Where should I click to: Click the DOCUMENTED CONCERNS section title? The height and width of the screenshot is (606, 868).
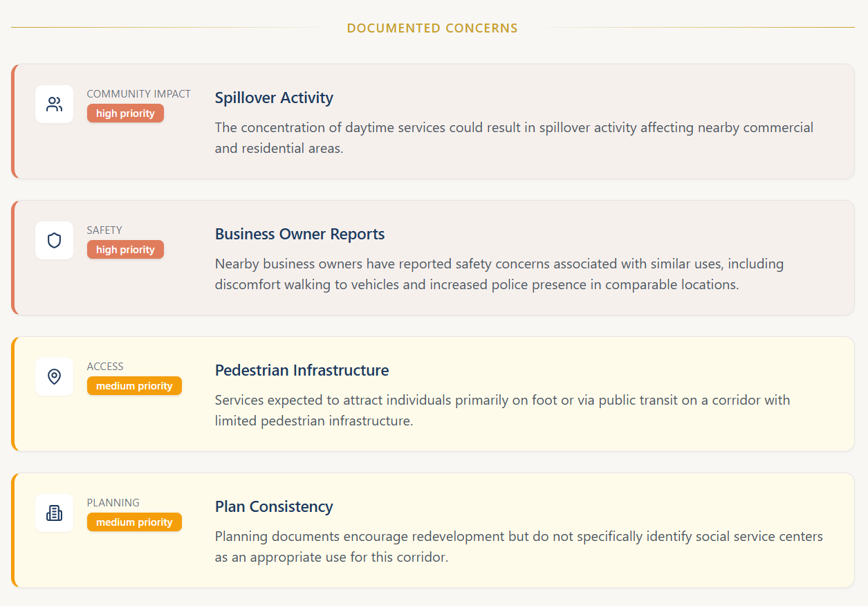[x=432, y=28]
